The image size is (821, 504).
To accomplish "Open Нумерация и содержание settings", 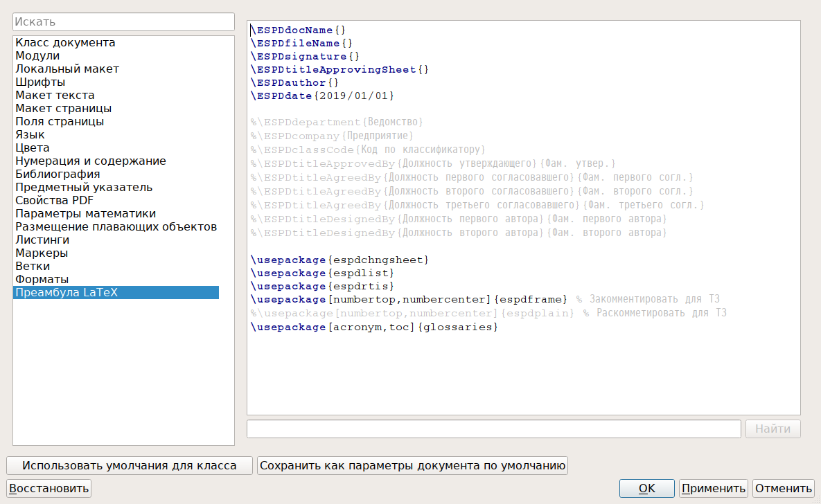I will [91, 161].
